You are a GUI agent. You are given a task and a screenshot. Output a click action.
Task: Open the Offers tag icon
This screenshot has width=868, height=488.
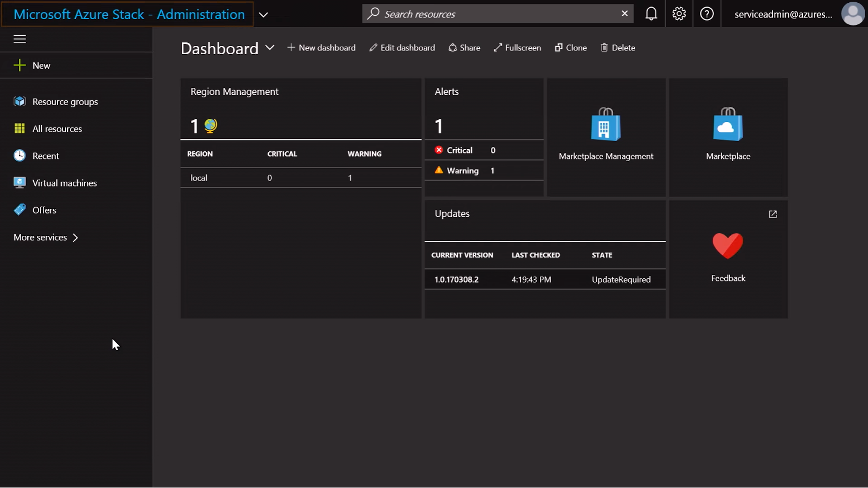coord(20,210)
